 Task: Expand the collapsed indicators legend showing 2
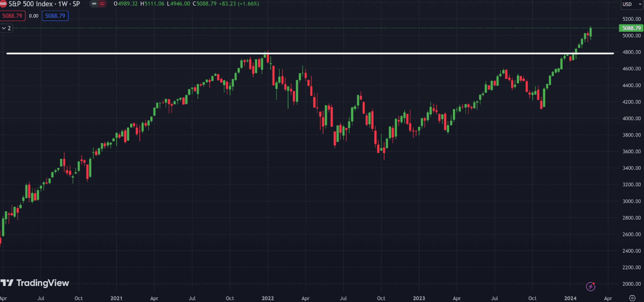point(6,28)
